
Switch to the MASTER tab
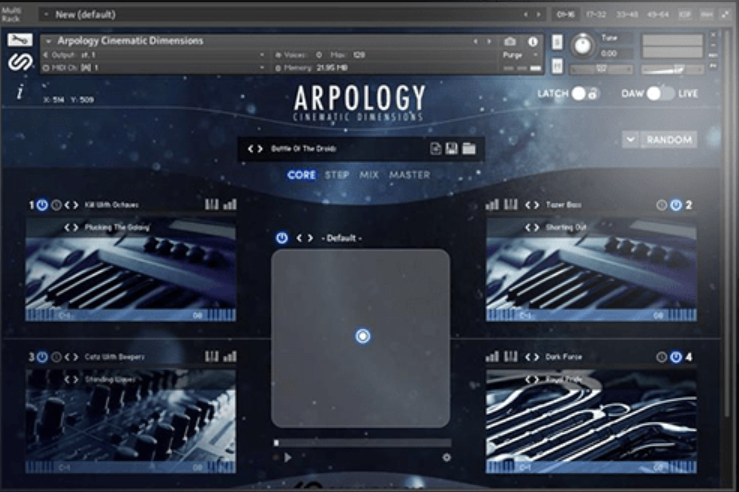click(x=410, y=175)
